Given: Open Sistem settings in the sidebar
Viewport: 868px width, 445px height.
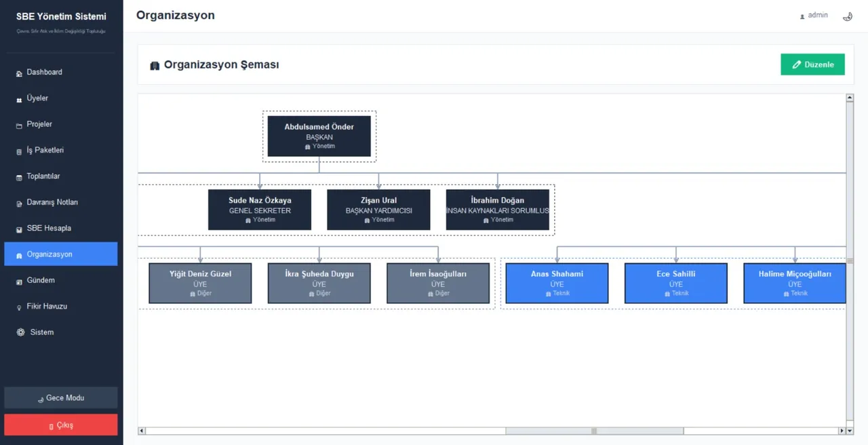Looking at the screenshot, I should tap(60, 332).
